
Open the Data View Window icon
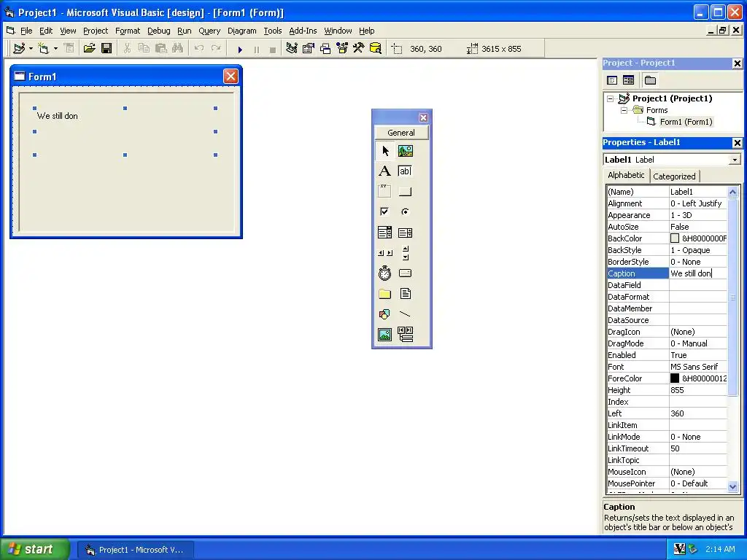(x=376, y=49)
